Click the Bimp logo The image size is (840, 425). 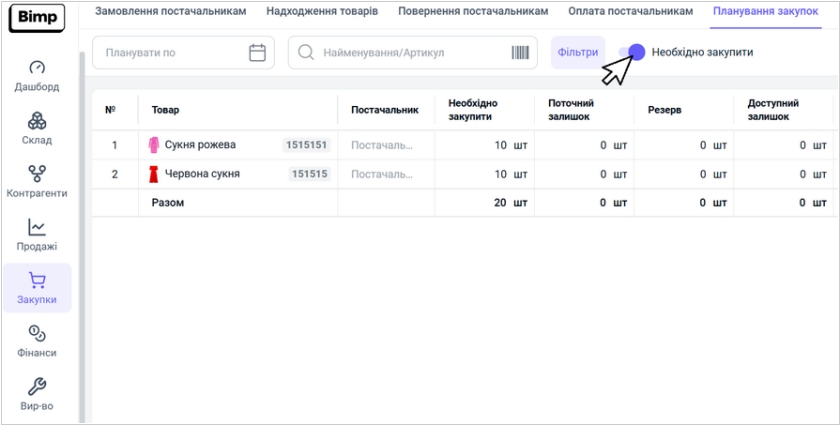37,17
